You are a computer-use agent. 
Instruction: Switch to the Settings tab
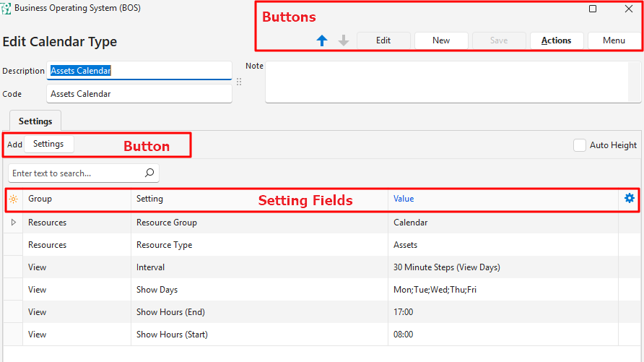click(x=35, y=121)
